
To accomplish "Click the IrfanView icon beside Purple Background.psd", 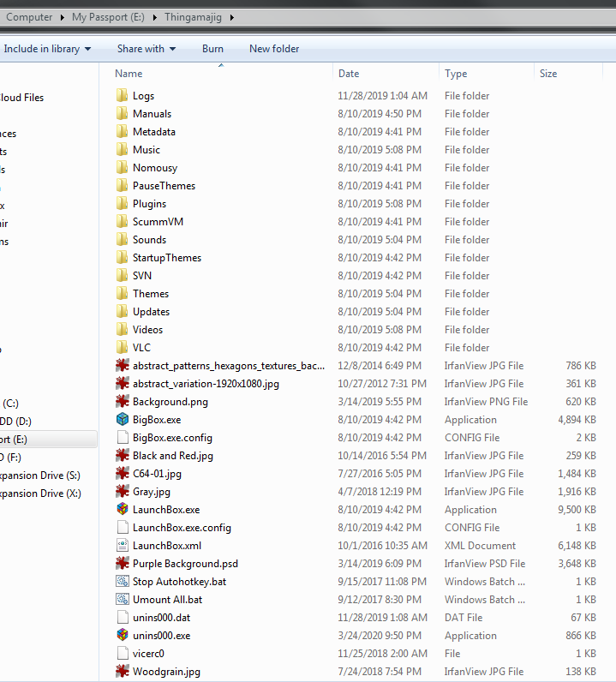I will [123, 563].
